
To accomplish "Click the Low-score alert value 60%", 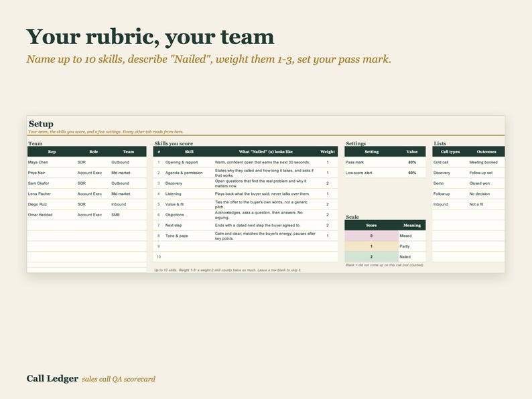I will point(412,173).
